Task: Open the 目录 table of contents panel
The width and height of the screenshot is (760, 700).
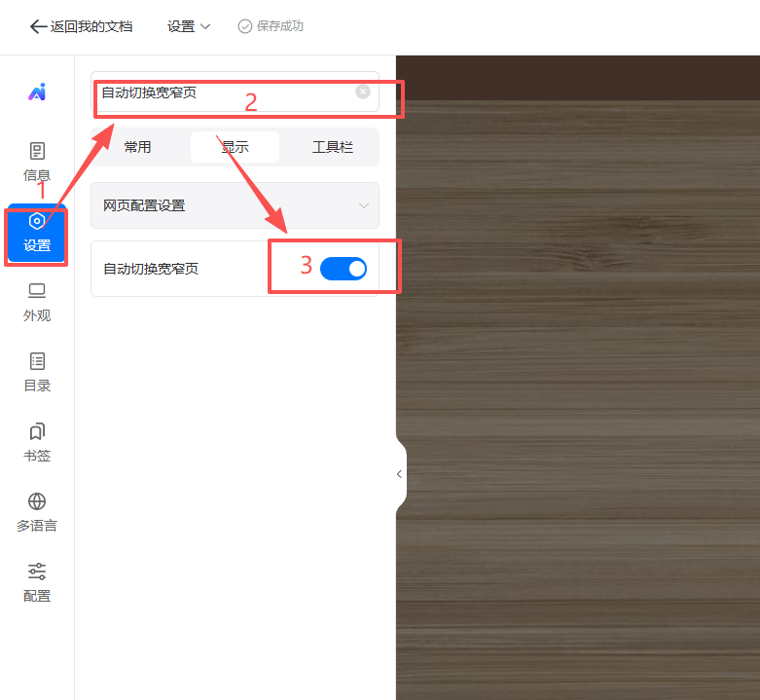Action: click(x=37, y=372)
